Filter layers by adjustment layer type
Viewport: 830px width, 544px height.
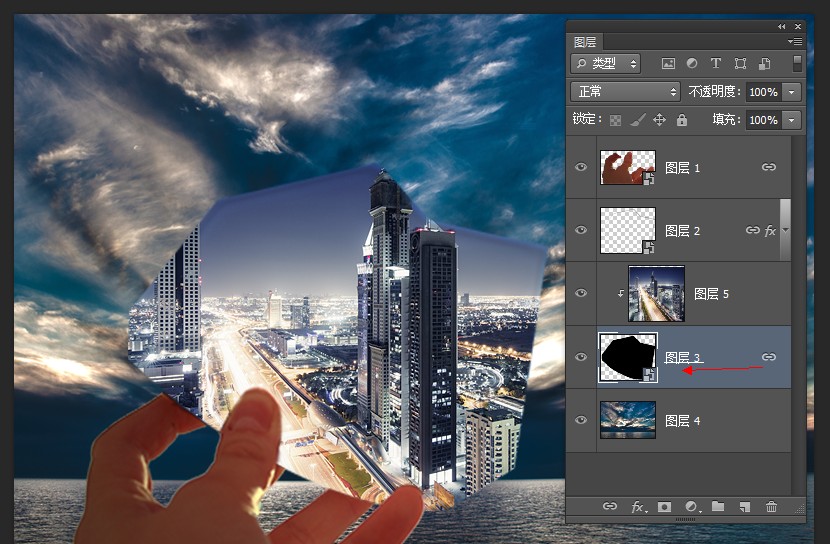click(x=692, y=64)
